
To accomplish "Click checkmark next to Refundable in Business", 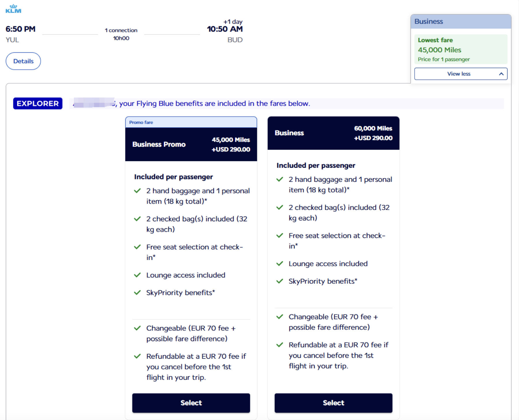I will click(x=280, y=345).
